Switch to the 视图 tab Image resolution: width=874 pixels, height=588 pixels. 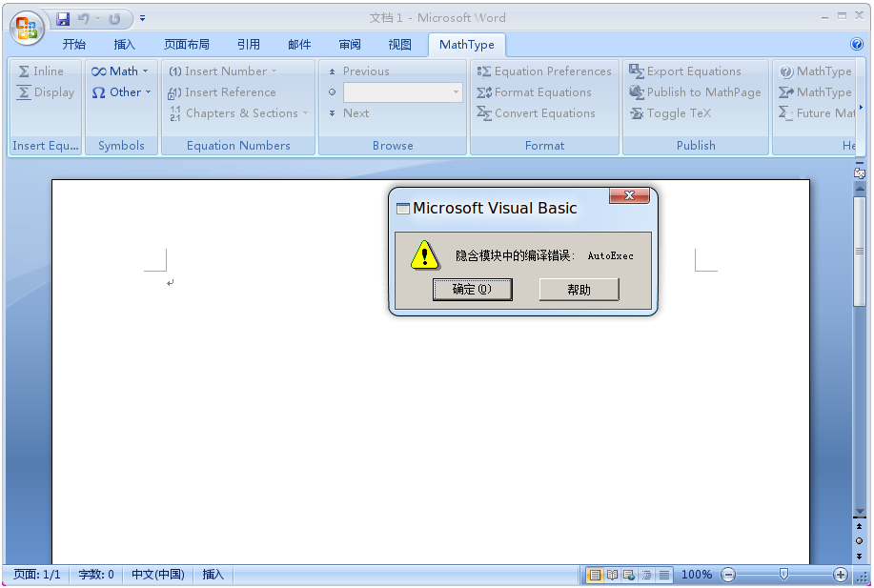[x=400, y=45]
